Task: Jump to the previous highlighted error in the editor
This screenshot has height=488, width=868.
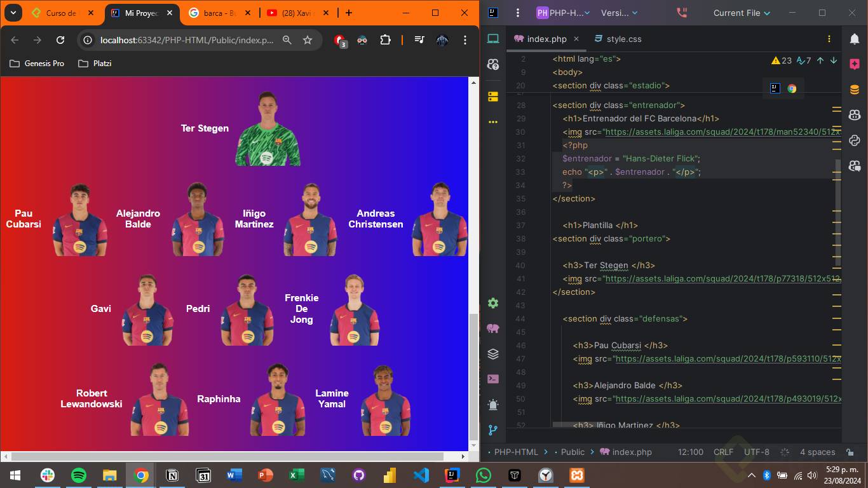Action: coord(820,60)
